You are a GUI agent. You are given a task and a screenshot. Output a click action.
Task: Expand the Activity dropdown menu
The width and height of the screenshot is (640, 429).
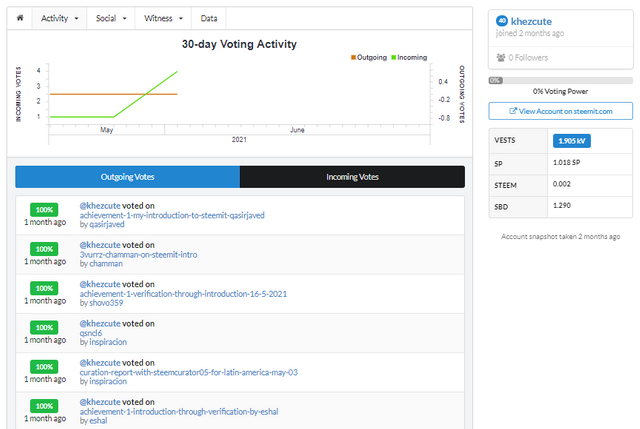[x=60, y=18]
